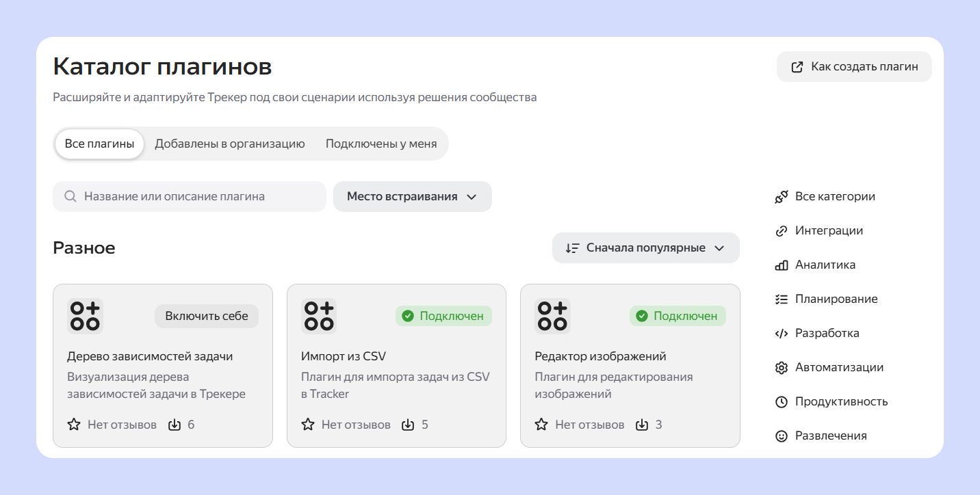The image size is (980, 495).
Task: Click the chevron arrow in Сначала популярные
Action: [719, 248]
